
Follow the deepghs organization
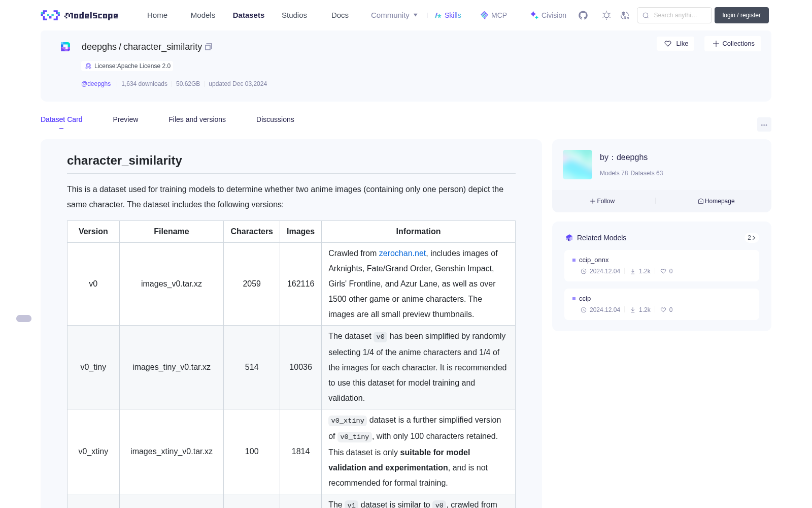[x=602, y=201]
